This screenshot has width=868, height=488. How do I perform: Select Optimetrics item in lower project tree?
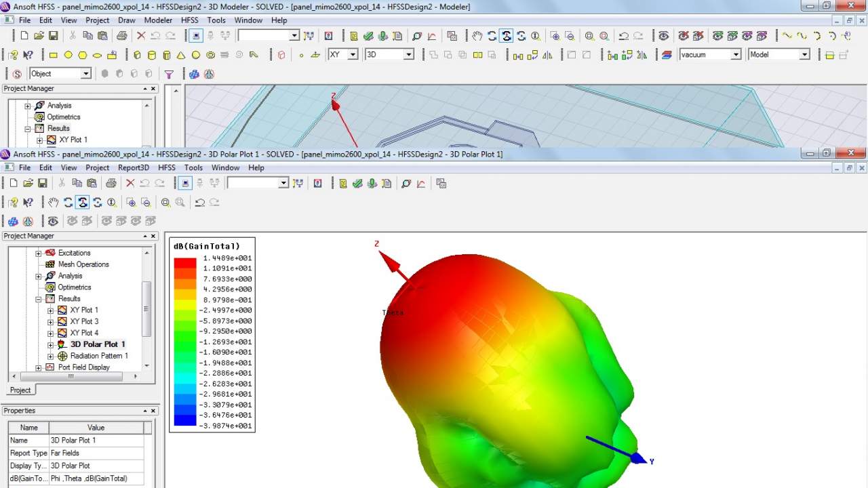74,287
